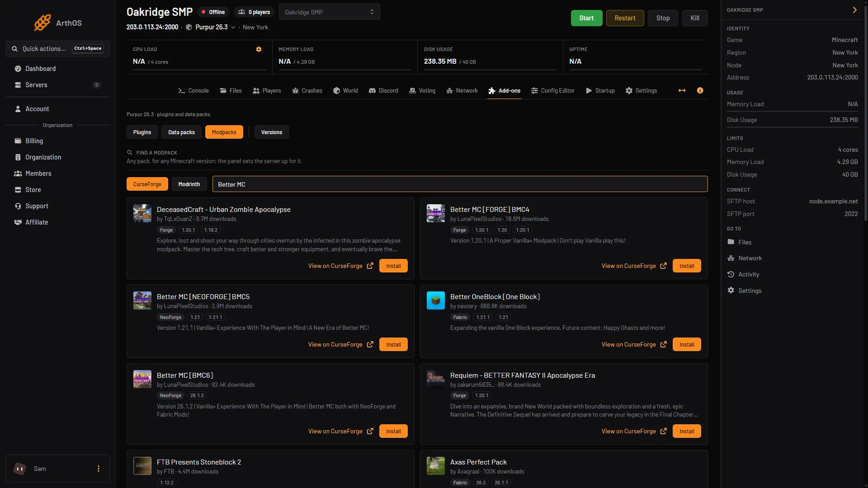Open the Console tab
This screenshot has height=488, width=868.
pyautogui.click(x=193, y=90)
